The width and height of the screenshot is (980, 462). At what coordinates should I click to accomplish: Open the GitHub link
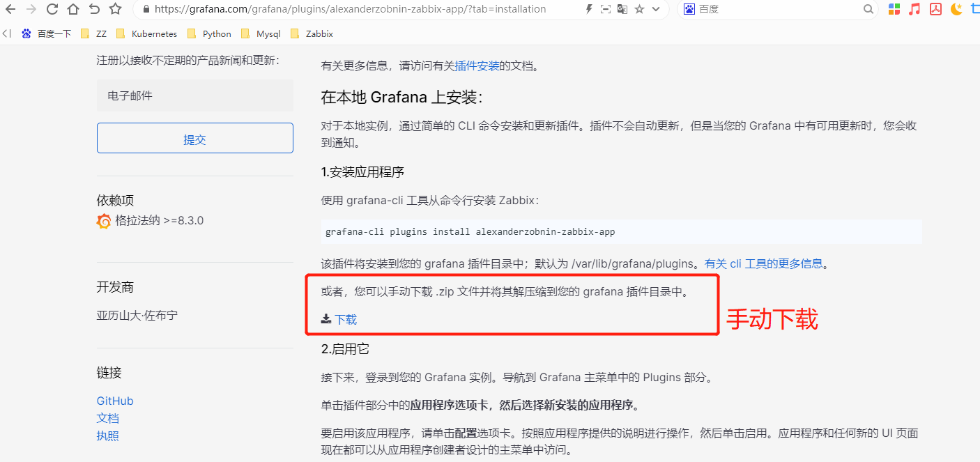115,401
